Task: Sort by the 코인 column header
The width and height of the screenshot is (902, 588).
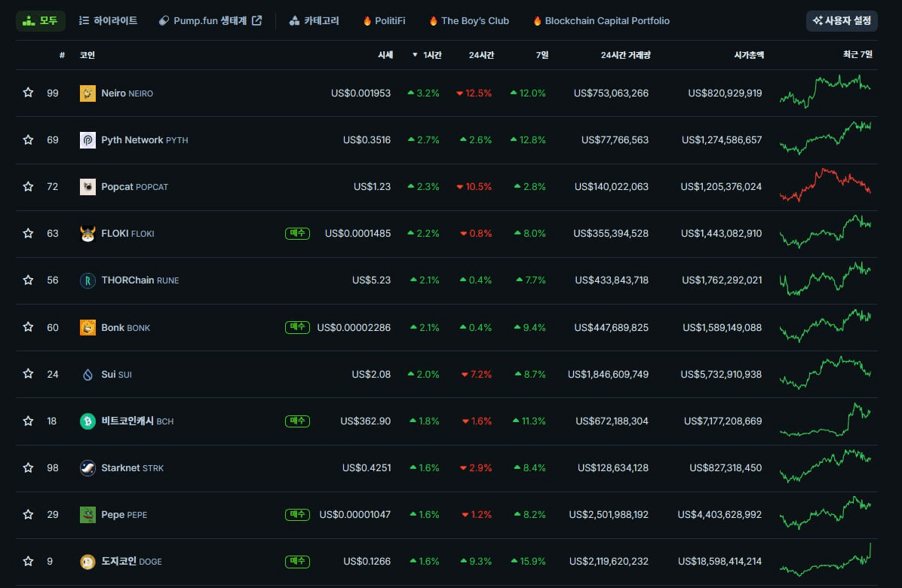Action: click(87, 55)
